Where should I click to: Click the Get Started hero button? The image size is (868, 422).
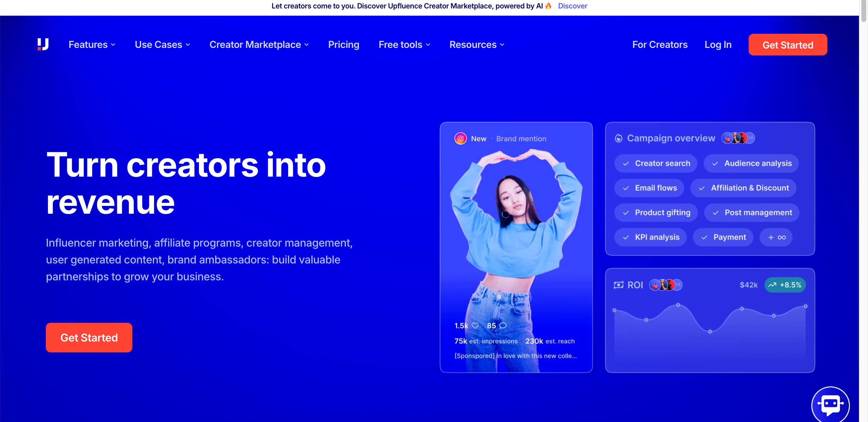(x=89, y=337)
